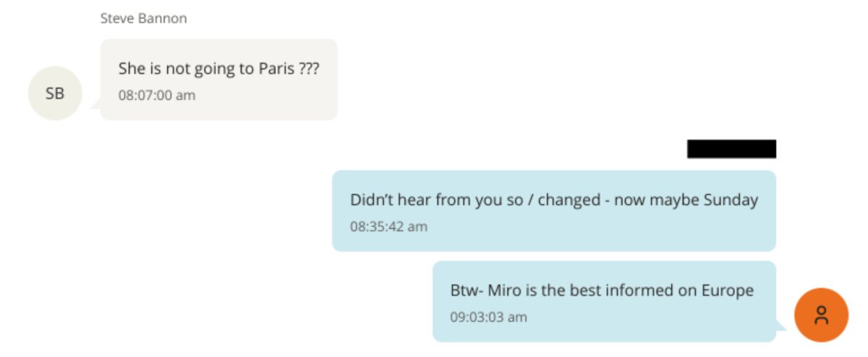Click the word 'Paris' in first message
The height and width of the screenshot is (357, 868).
click(x=276, y=70)
